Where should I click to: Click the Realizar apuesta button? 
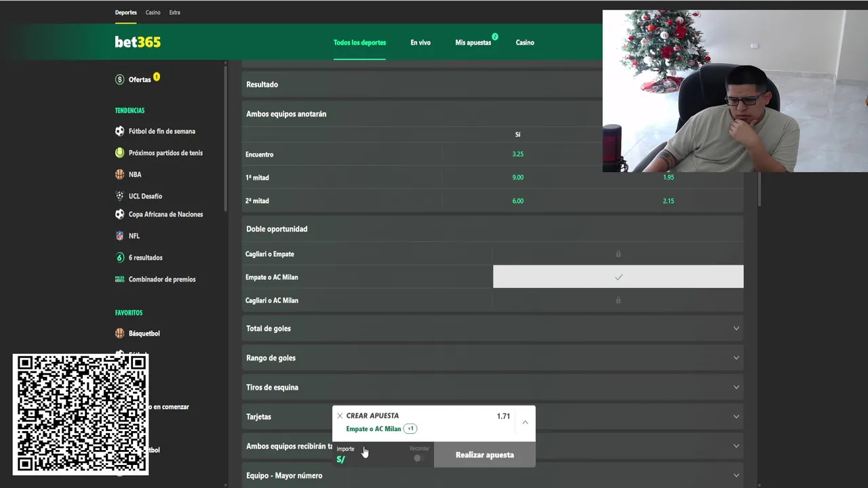coord(485,455)
